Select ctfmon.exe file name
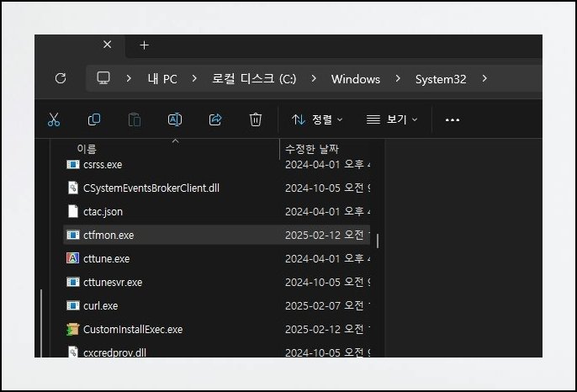 pyautogui.click(x=109, y=236)
